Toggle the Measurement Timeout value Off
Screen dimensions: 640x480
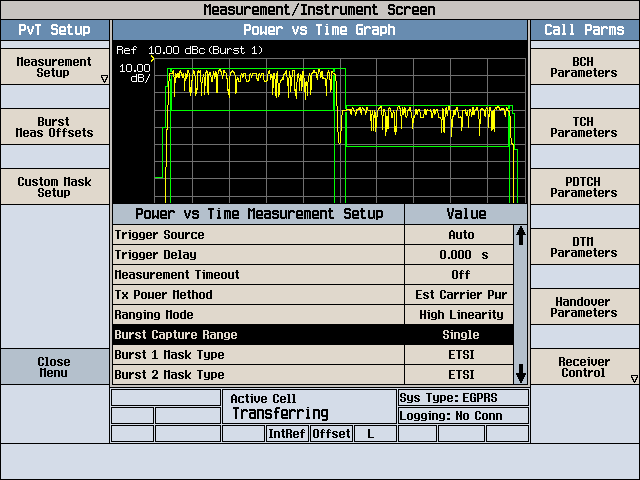pyautogui.click(x=459, y=275)
